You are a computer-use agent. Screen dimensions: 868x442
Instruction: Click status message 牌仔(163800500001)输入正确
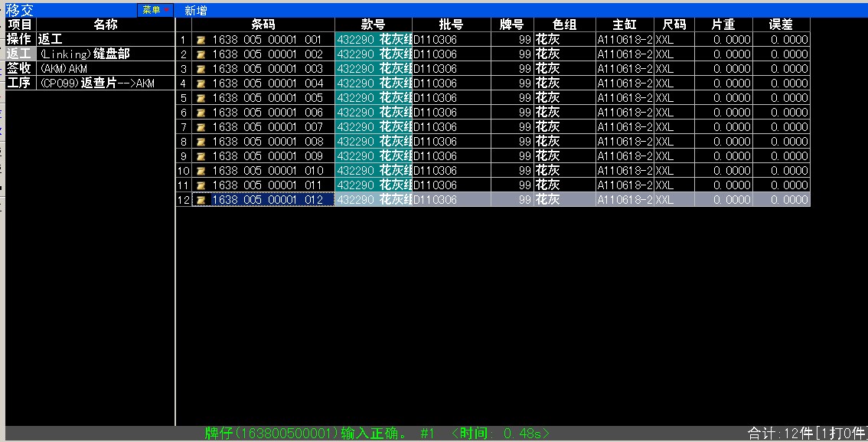pyautogui.click(x=305, y=433)
